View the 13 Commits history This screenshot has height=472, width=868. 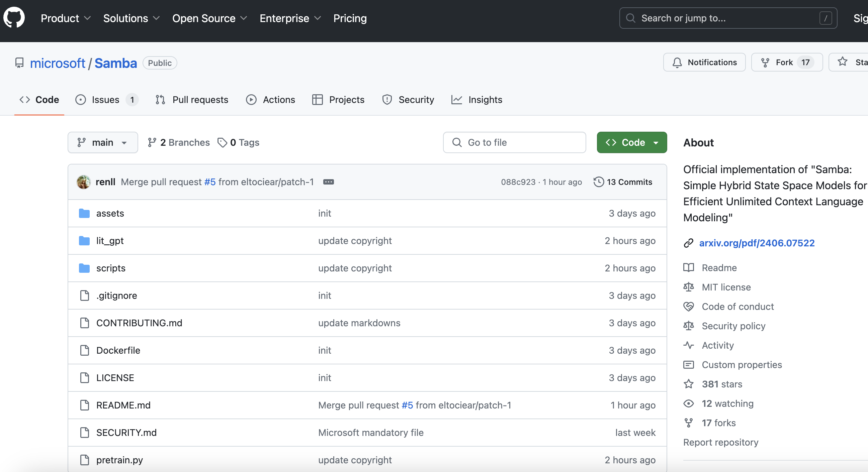(623, 182)
